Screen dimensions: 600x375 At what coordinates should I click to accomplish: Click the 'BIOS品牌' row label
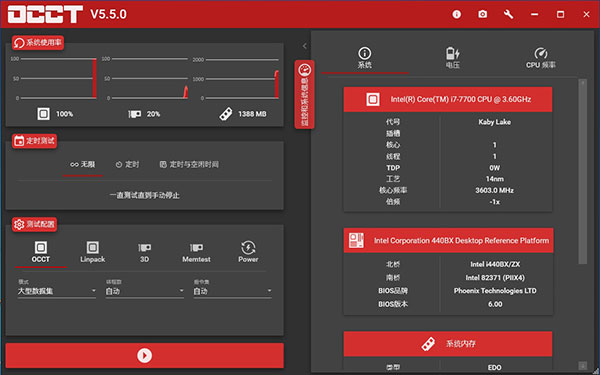coord(393,291)
